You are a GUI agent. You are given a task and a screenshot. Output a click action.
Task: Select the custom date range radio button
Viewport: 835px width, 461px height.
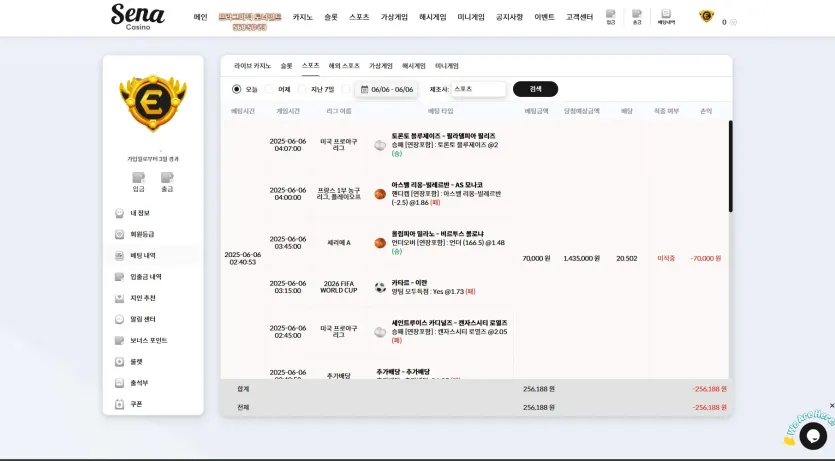pos(346,89)
